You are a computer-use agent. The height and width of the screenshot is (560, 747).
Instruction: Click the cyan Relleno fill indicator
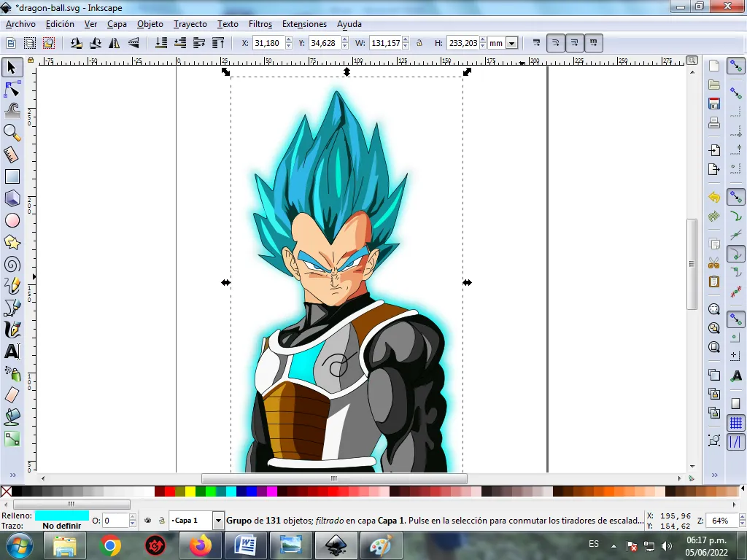click(x=61, y=516)
